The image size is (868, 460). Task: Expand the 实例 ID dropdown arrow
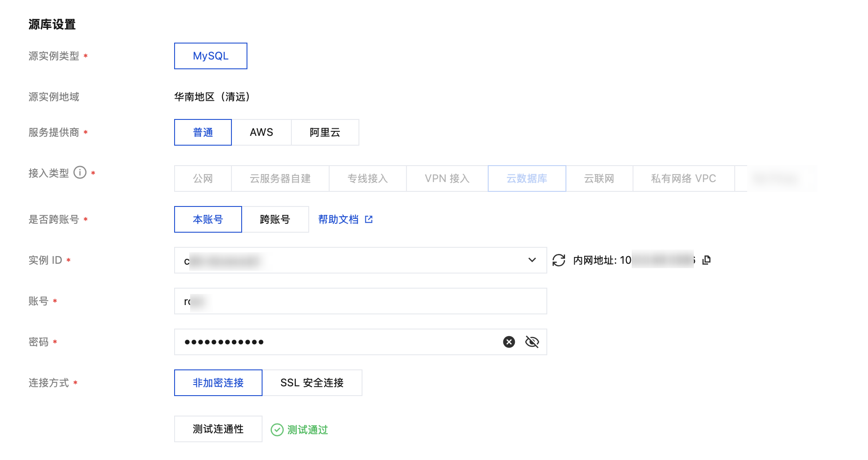coord(532,260)
